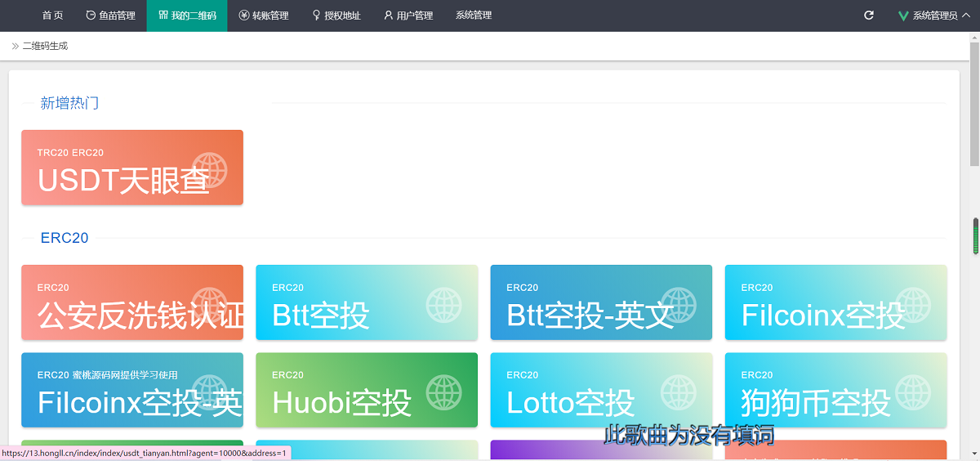Open the 授权地址 menu item
This screenshot has width=980, height=461.
[336, 16]
